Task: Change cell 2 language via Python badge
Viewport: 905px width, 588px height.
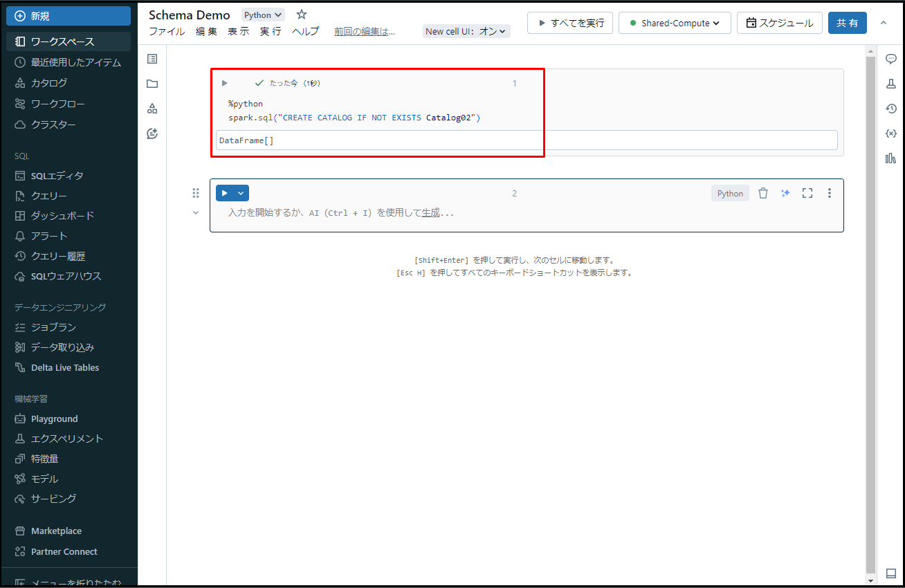Action: 730,194
